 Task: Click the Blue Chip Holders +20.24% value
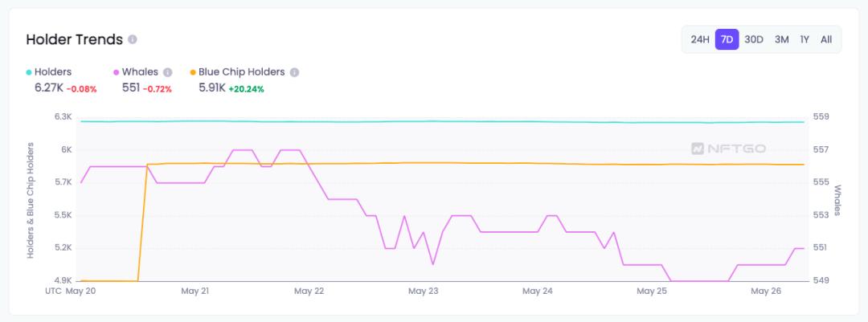click(246, 89)
